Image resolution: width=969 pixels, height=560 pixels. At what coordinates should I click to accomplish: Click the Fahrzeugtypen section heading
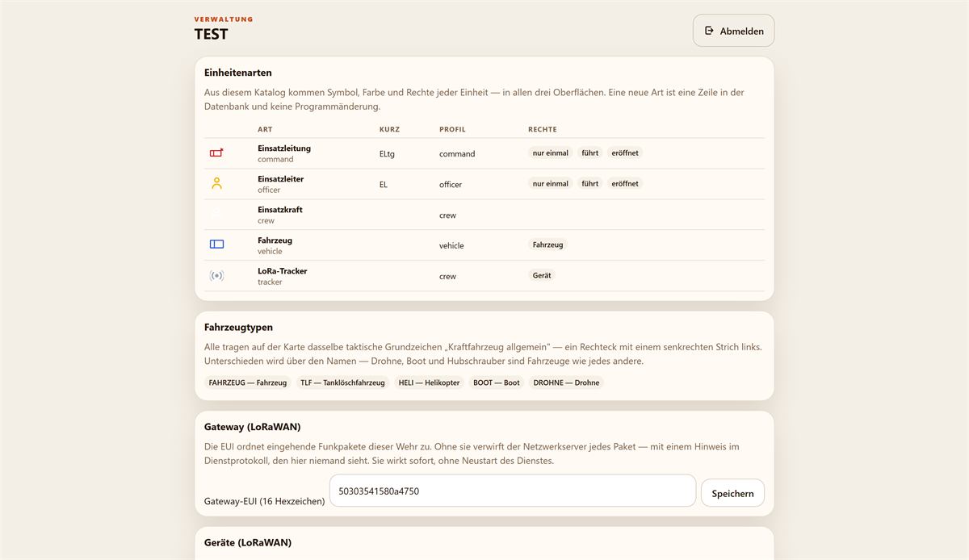[238, 327]
